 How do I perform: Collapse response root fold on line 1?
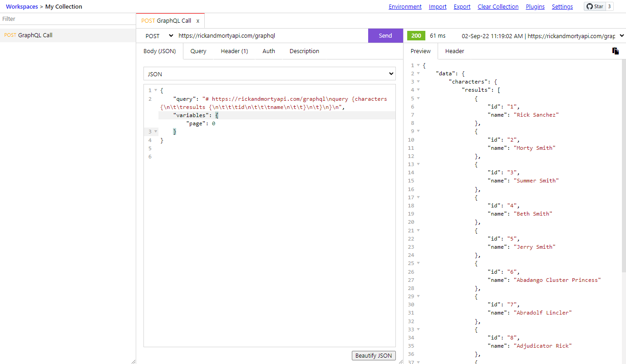coord(418,65)
